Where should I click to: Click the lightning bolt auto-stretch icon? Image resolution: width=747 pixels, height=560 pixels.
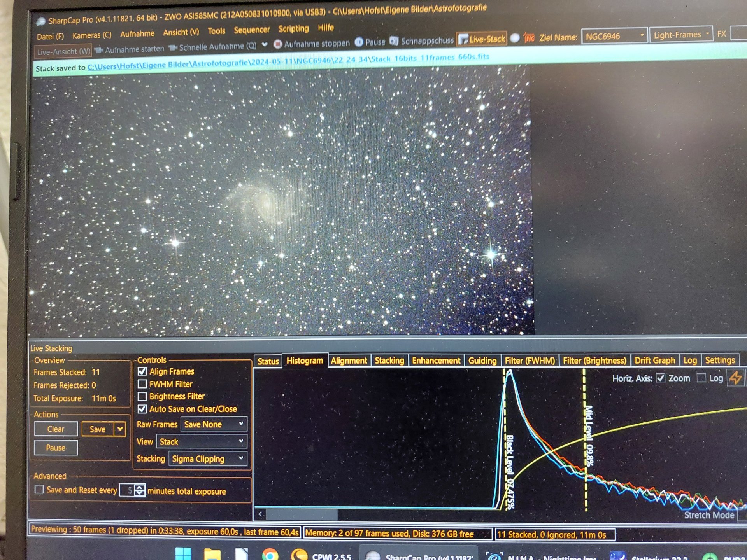(735, 378)
